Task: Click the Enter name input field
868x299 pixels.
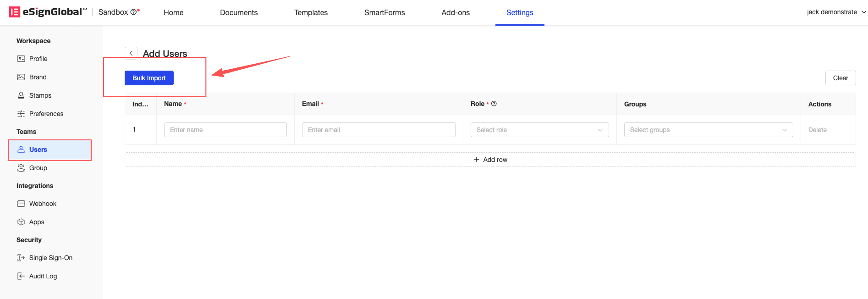Action: pos(225,130)
